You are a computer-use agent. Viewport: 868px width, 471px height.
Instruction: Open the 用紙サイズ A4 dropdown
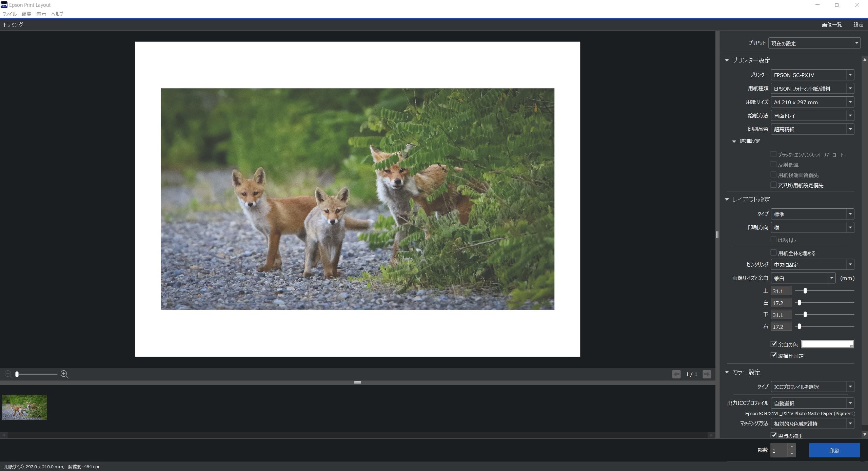(x=812, y=102)
